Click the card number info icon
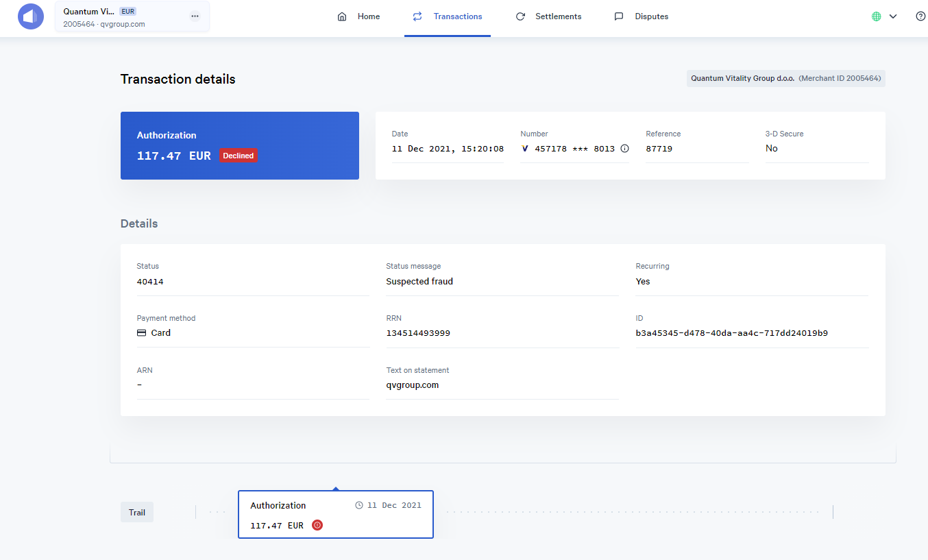This screenshot has height=560, width=928. point(624,149)
